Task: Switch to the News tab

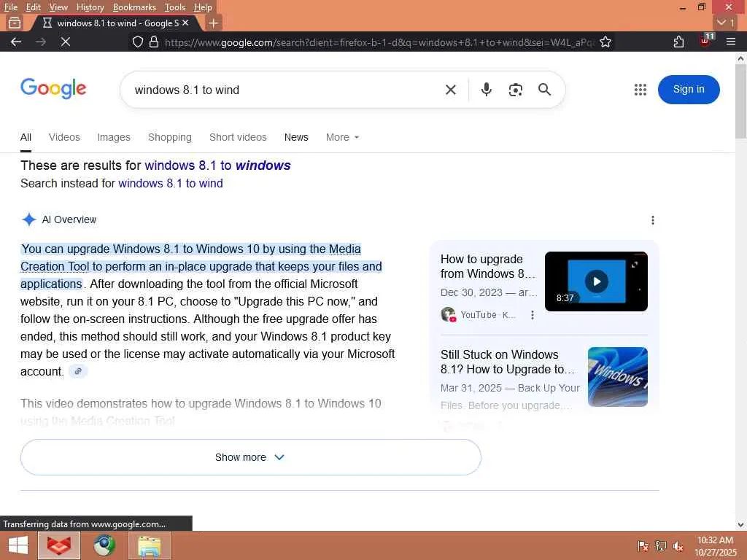Action: coord(296,138)
